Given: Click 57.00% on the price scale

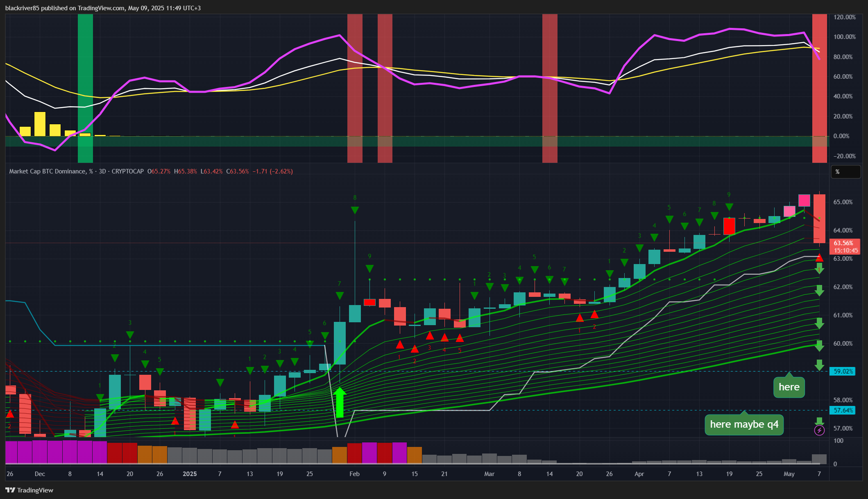Looking at the screenshot, I should coord(843,428).
